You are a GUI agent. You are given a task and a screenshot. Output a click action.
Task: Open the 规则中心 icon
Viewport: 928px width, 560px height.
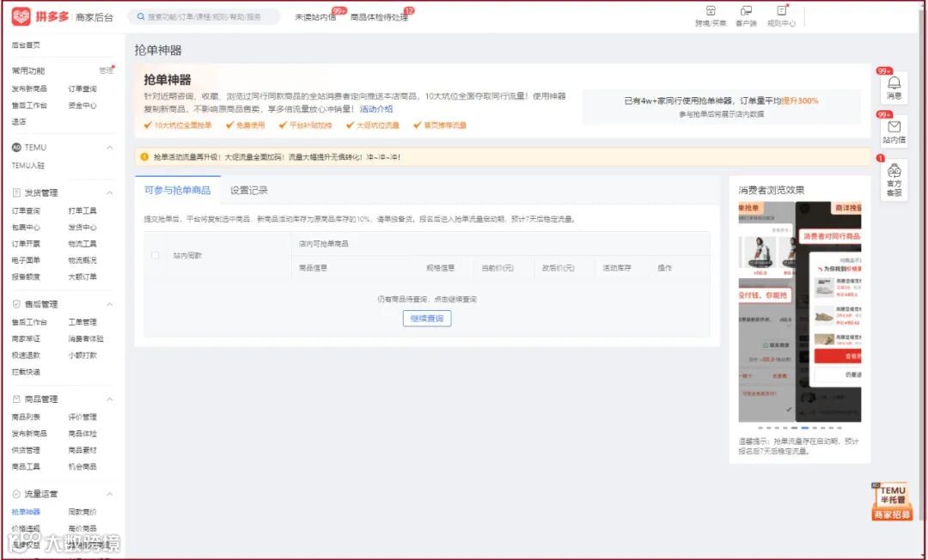tap(781, 10)
